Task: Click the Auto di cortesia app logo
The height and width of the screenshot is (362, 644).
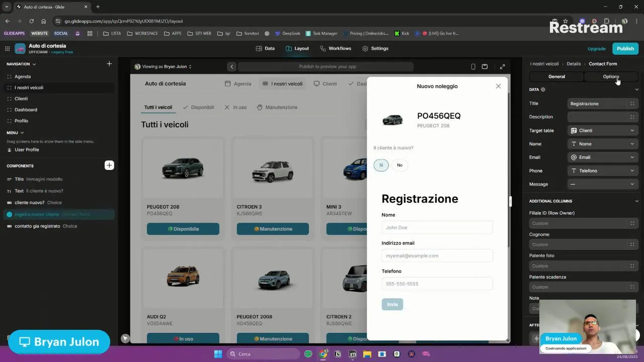Action: [x=20, y=49]
